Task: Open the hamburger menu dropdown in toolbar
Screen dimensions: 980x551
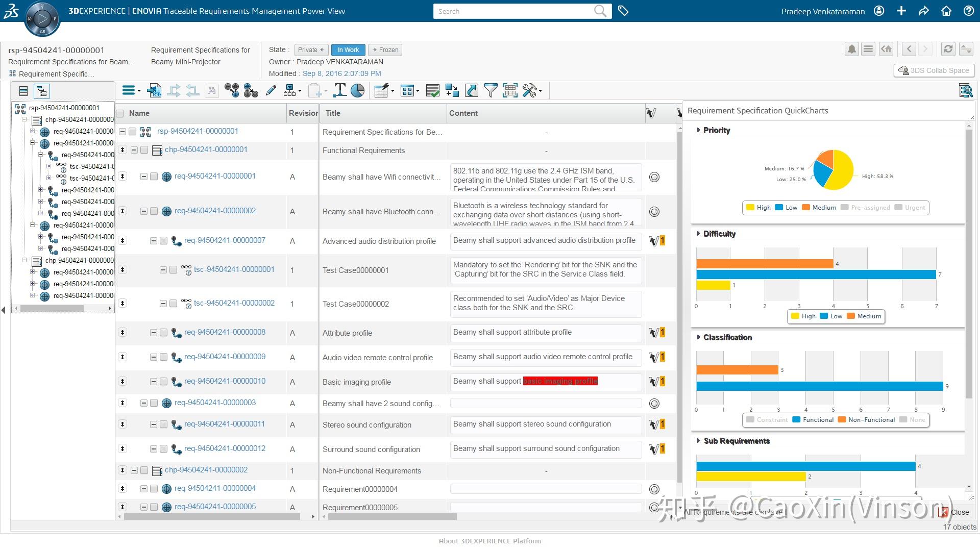Action: pyautogui.click(x=131, y=91)
